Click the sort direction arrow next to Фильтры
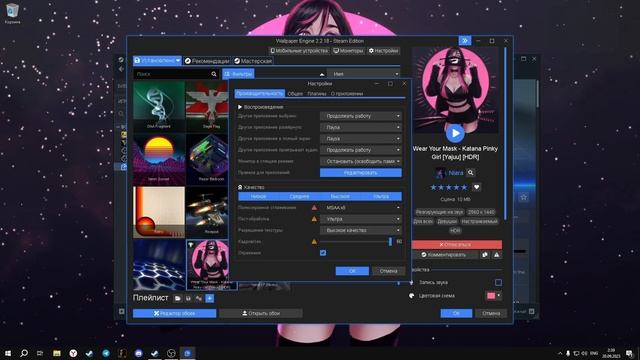This screenshot has width=640, height=360. point(322,74)
